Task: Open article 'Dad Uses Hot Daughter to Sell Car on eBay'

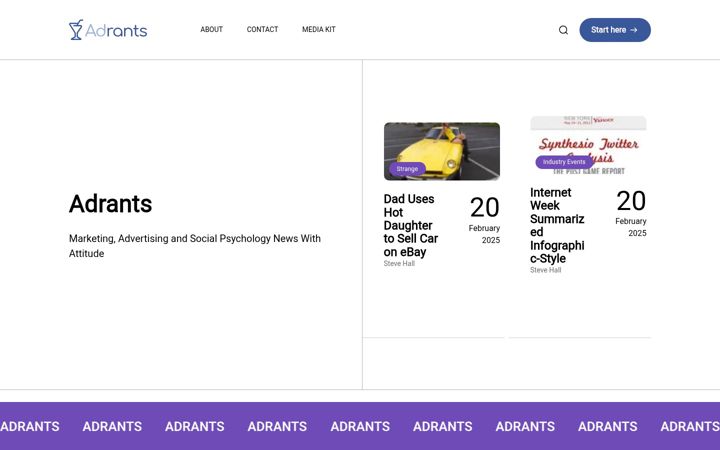Action: pyautogui.click(x=411, y=225)
